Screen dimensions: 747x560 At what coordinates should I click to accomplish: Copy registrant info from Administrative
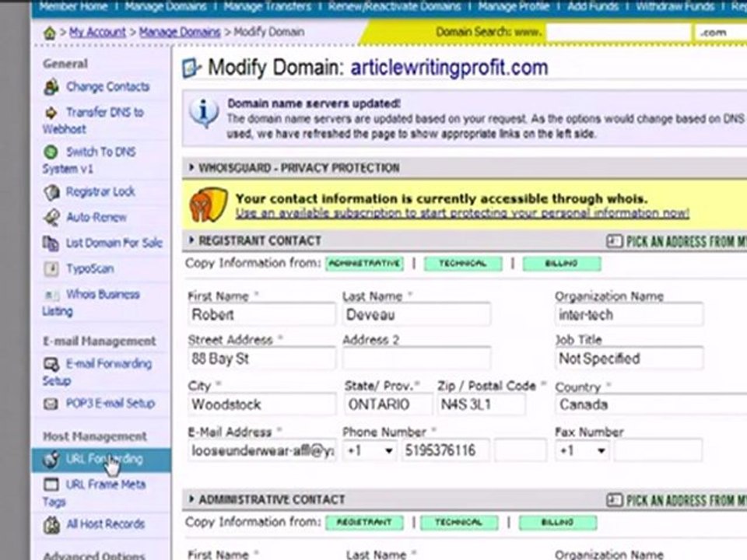[x=364, y=264]
